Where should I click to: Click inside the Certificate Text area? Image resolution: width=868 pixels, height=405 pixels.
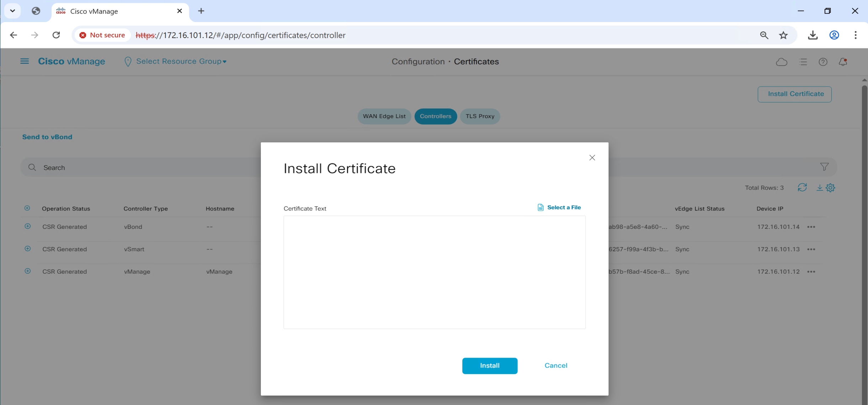(x=434, y=272)
